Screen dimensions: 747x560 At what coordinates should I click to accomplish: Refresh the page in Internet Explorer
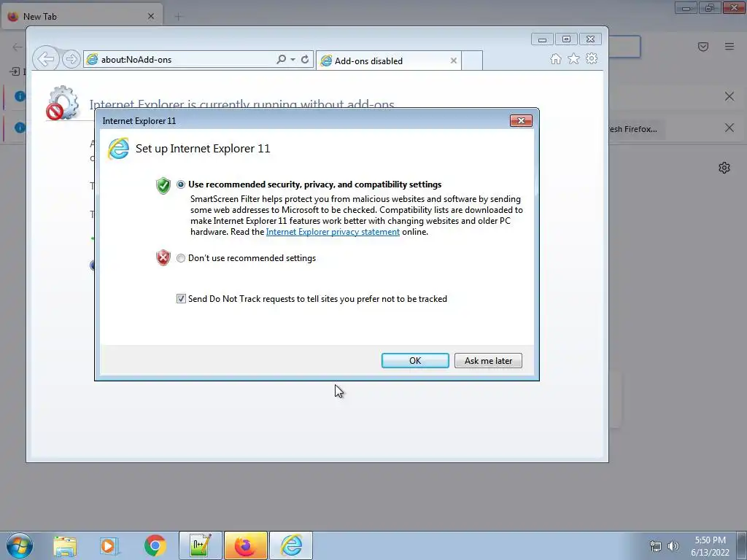click(305, 60)
